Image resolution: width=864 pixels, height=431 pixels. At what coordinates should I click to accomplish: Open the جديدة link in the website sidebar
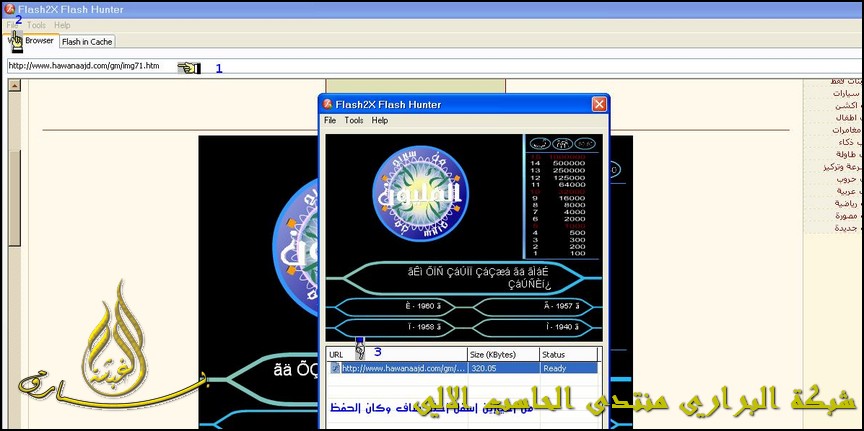(x=848, y=228)
